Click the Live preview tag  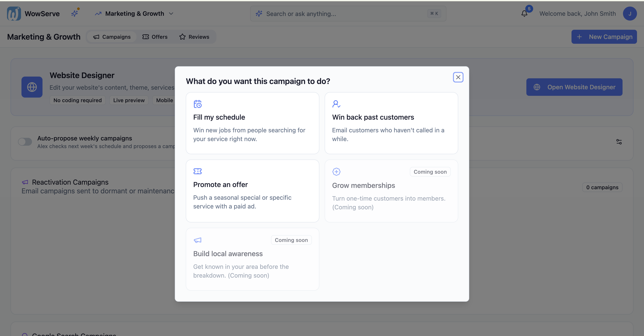[129, 100]
